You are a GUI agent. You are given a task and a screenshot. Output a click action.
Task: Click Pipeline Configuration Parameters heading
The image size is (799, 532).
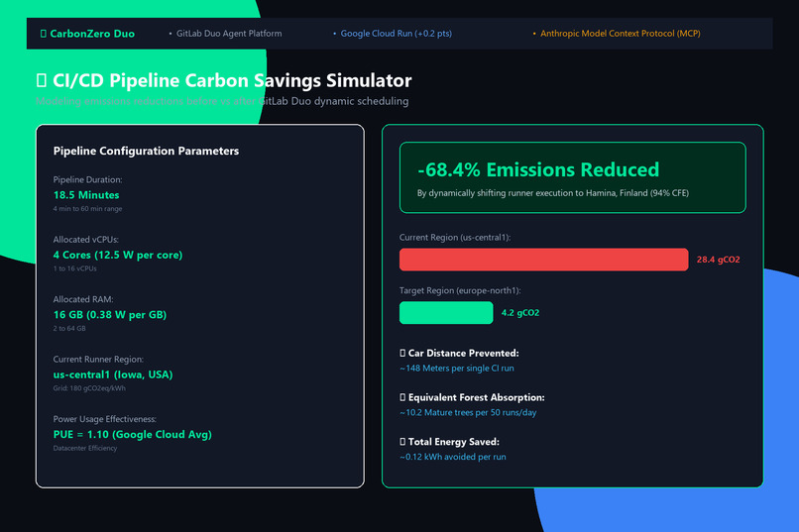(x=147, y=151)
